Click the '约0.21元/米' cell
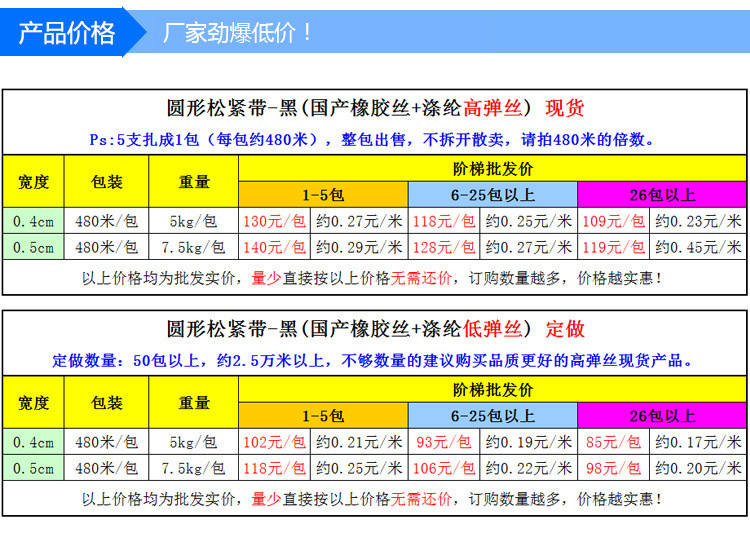750x550 pixels. tap(359, 442)
